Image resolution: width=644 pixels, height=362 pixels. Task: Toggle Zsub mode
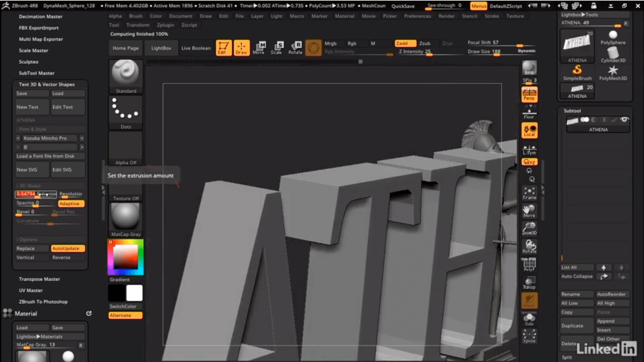click(x=425, y=43)
